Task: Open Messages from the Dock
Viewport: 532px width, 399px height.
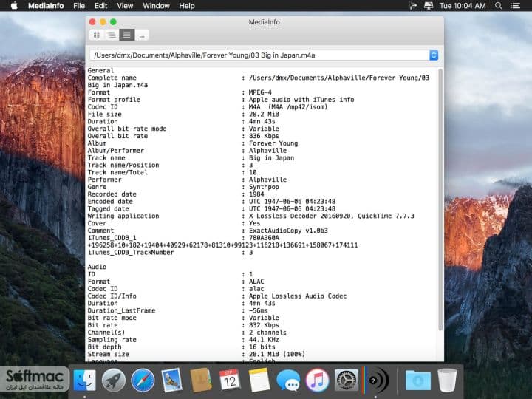Action: (288, 381)
